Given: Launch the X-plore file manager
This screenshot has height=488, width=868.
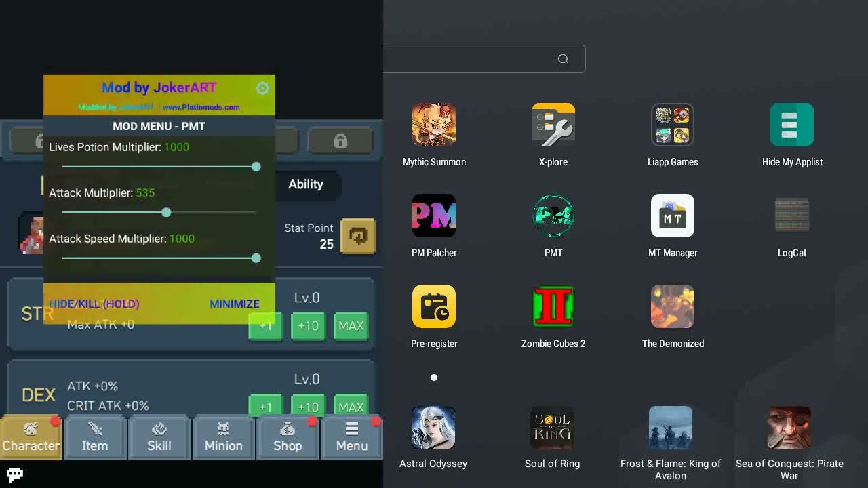Looking at the screenshot, I should 553,125.
